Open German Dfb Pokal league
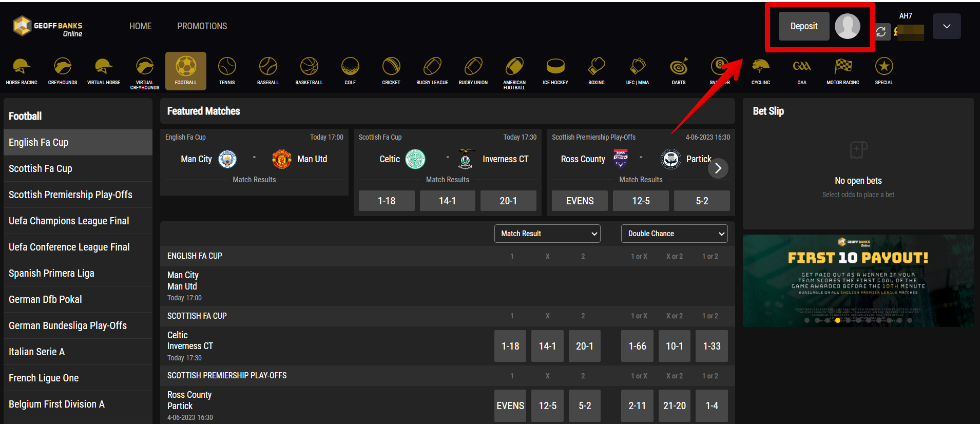The width and height of the screenshot is (980, 424). tap(78, 299)
